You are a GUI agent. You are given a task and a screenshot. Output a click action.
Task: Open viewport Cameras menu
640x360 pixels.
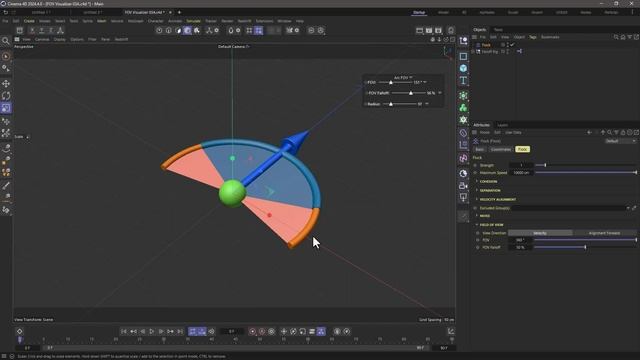pyautogui.click(x=42, y=40)
